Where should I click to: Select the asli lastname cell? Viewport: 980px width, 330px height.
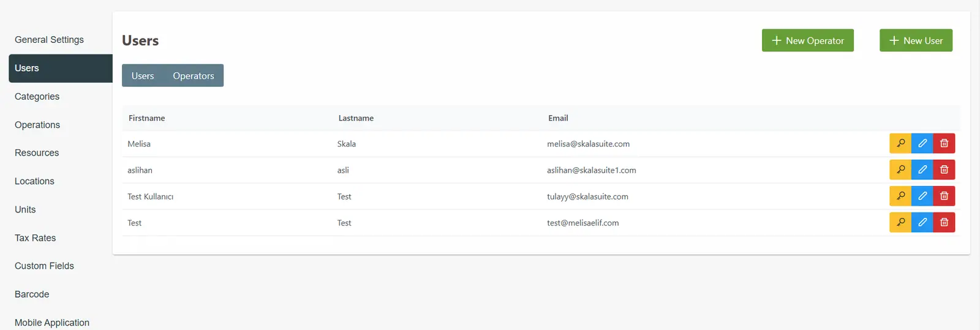click(x=343, y=170)
